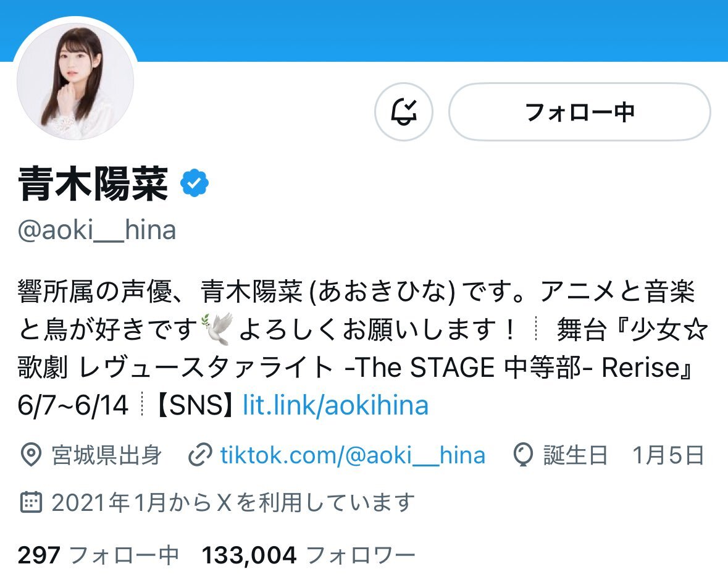
Task: Click the birthday balloon icon
Action: [x=523, y=455]
